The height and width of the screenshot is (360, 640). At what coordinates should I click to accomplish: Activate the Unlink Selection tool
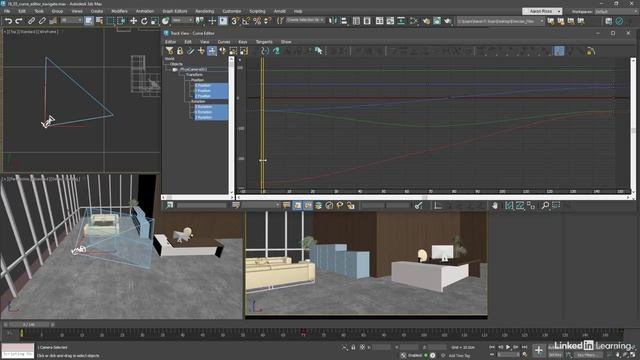(42, 21)
